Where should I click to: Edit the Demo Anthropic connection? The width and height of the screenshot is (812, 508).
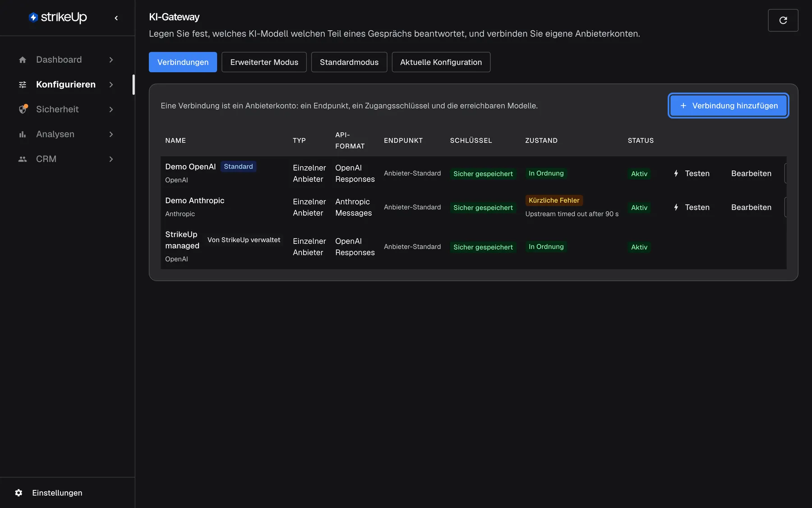point(751,207)
